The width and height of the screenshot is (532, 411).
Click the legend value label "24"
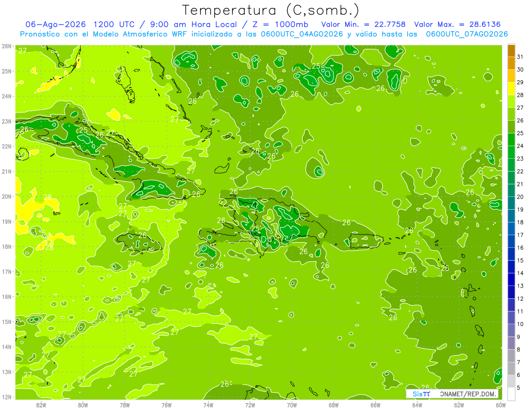click(520, 146)
